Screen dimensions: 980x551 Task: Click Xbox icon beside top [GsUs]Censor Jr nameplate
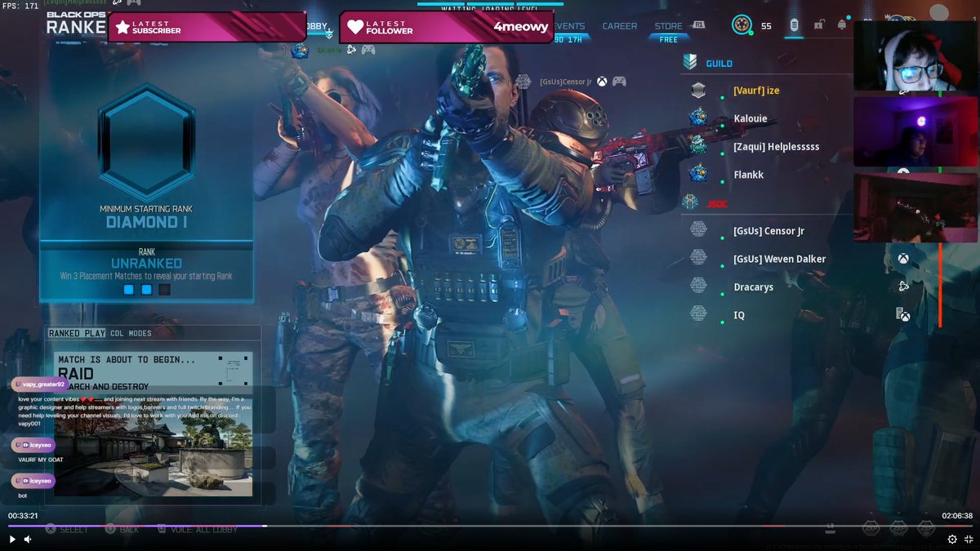tap(602, 81)
